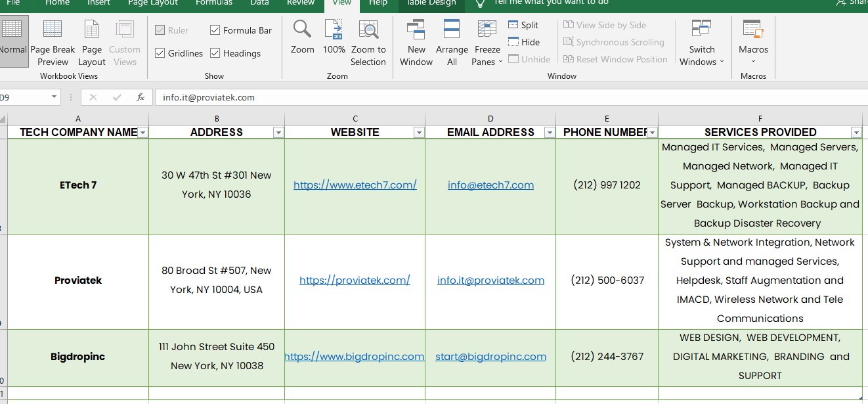The height and width of the screenshot is (404, 868).
Task: Open Services Provided filter dropdown
Action: [x=856, y=133]
